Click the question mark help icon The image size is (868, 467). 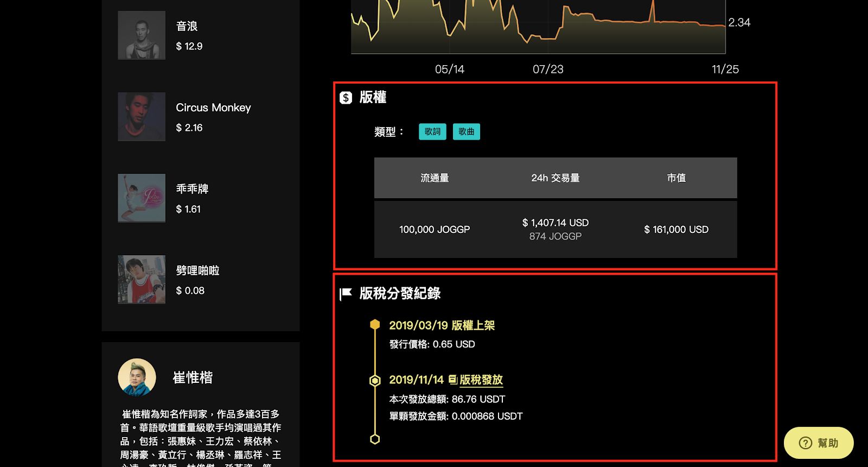point(806,443)
